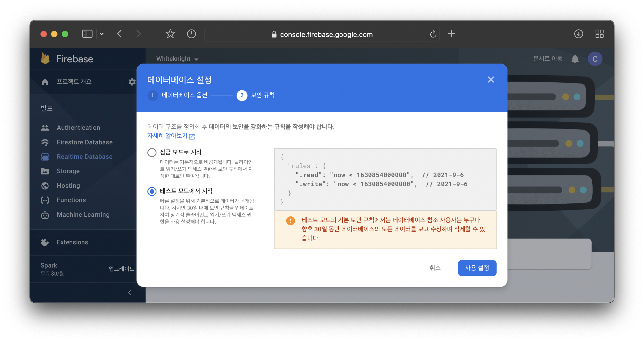Open Realtime Database in sidebar
The height and width of the screenshot is (342, 644).
(85, 157)
